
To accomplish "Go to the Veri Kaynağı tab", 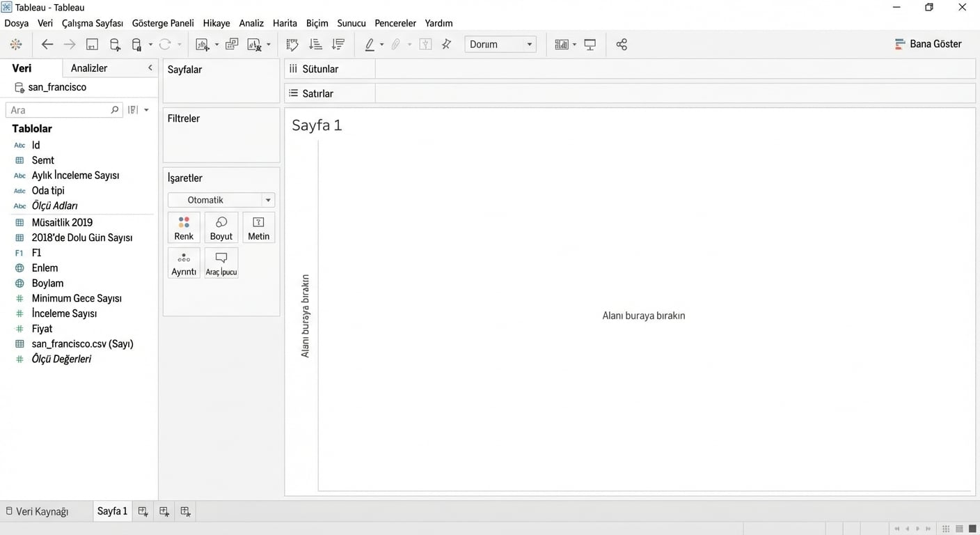I will pyautogui.click(x=42, y=511).
